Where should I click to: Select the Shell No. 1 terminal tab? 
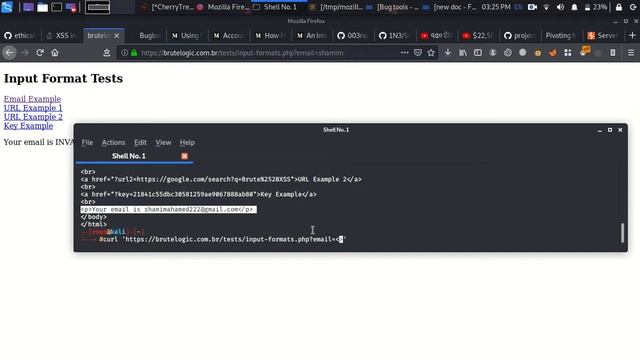134,156
